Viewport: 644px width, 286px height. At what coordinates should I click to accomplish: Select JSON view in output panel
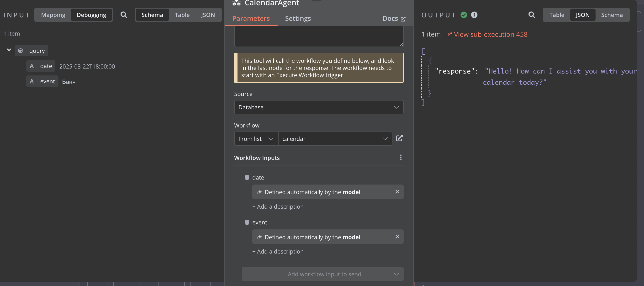tap(582, 15)
